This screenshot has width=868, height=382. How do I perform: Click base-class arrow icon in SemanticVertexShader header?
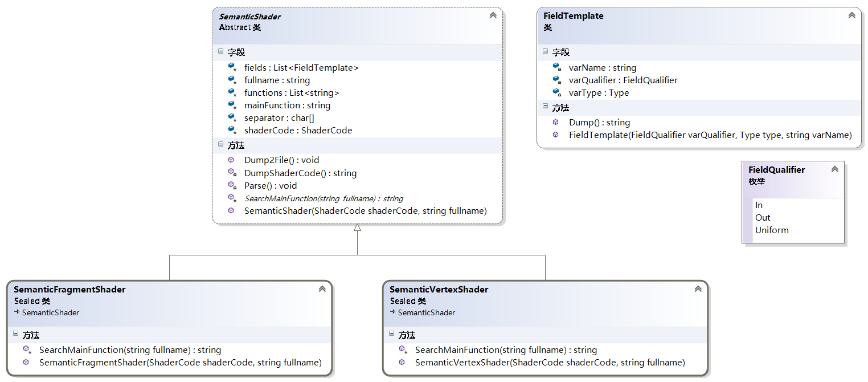393,312
